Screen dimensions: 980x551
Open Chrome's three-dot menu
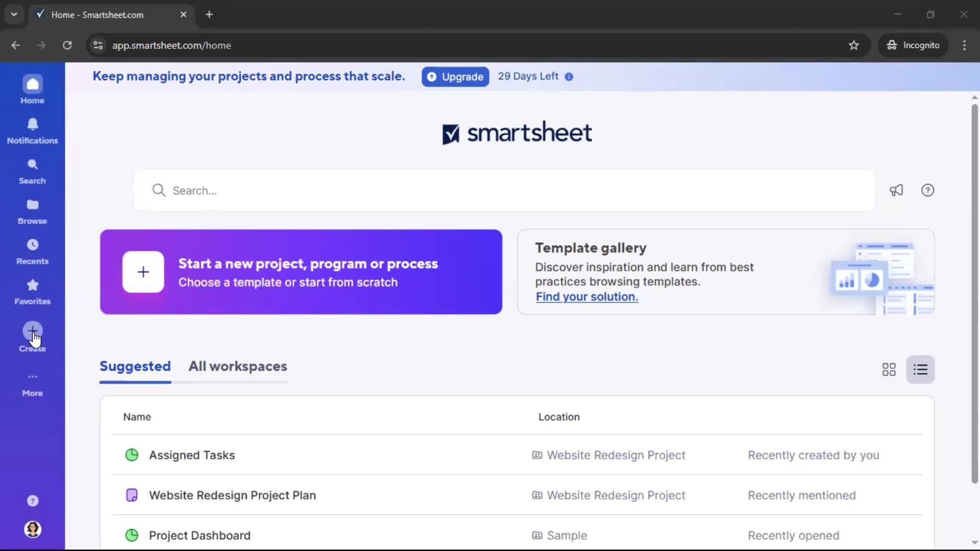965,45
